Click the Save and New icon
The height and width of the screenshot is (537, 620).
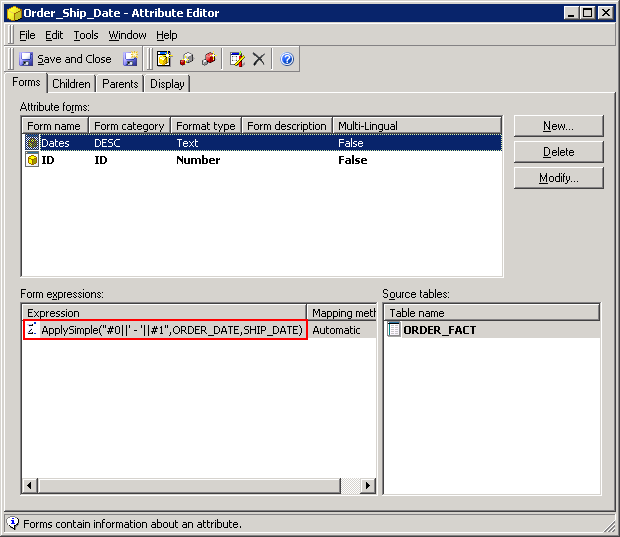pos(130,59)
